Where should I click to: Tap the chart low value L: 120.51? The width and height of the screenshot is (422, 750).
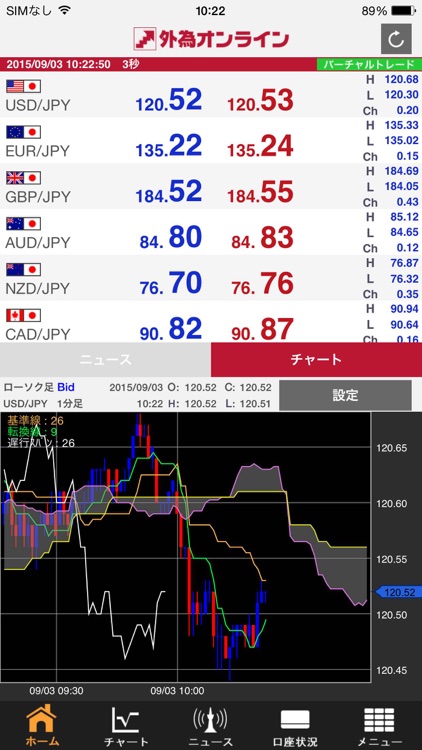[x=248, y=404]
